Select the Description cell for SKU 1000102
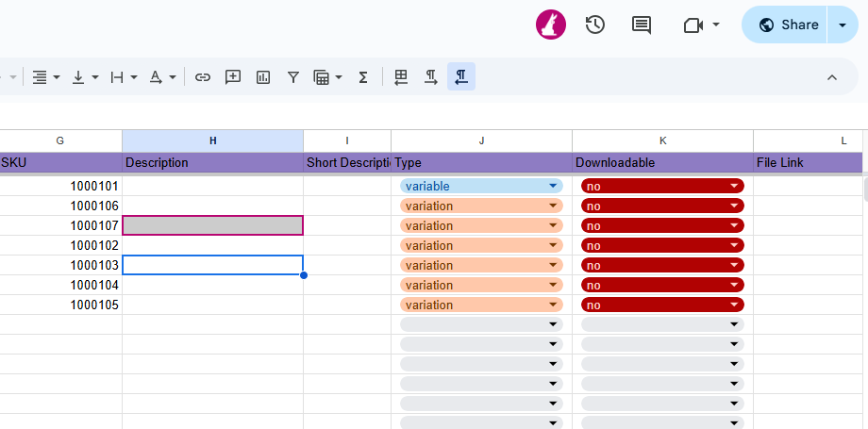The image size is (868, 429). [212, 245]
